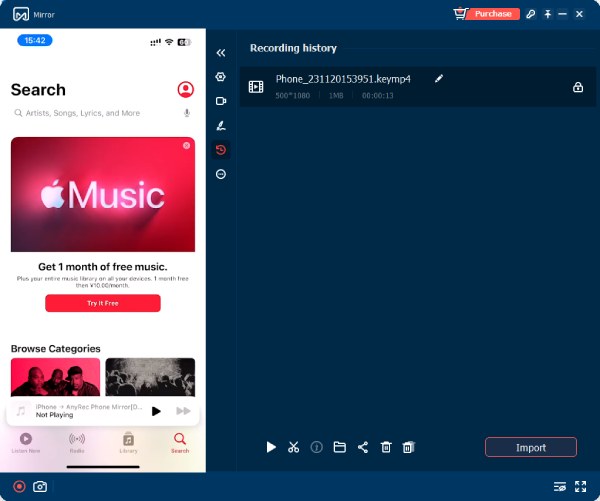Collapse the side panel with double chevron
Viewport: 600px width, 501px height.
tap(221, 53)
